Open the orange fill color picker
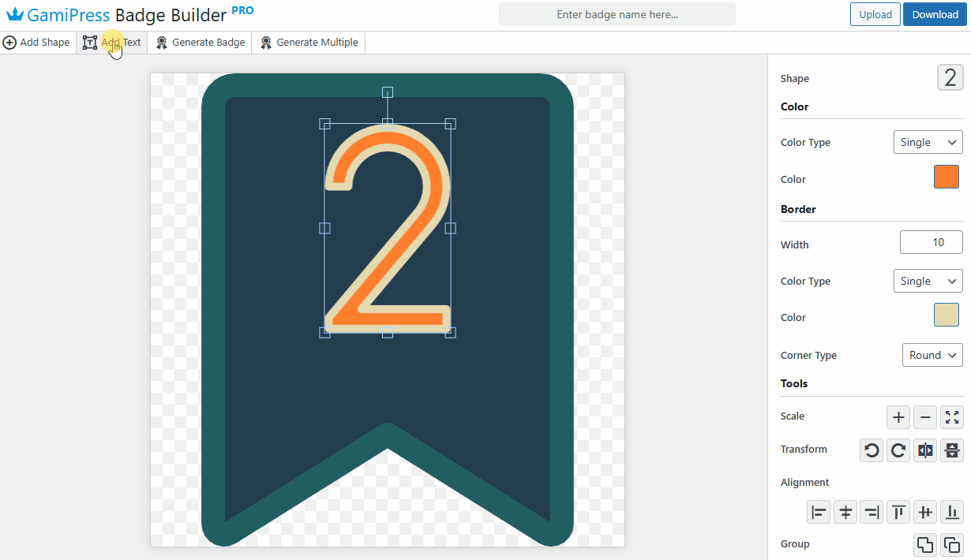Viewport: 971px width, 560px height. coord(946,177)
